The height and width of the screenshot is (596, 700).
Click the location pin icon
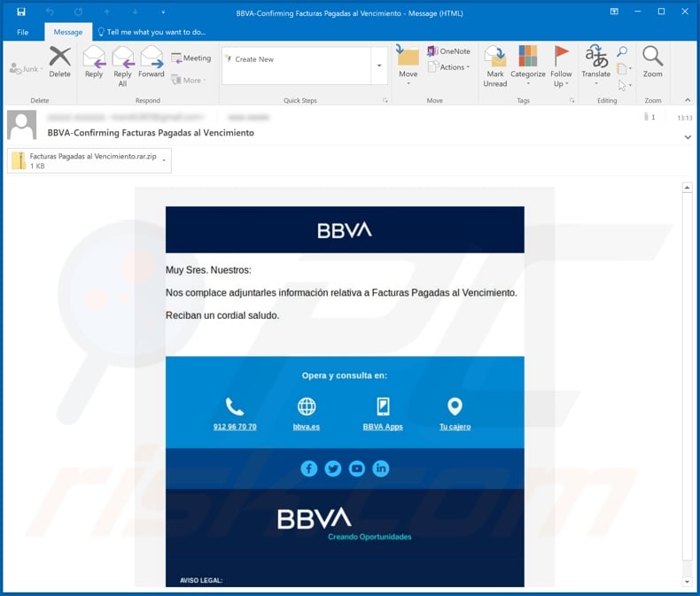(x=455, y=406)
